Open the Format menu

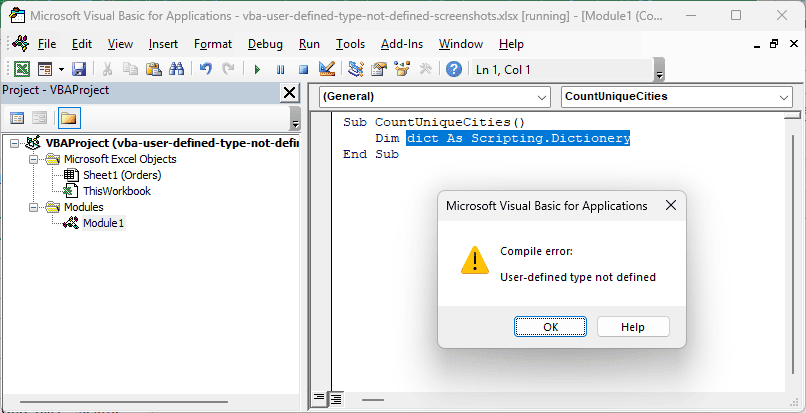(x=213, y=44)
